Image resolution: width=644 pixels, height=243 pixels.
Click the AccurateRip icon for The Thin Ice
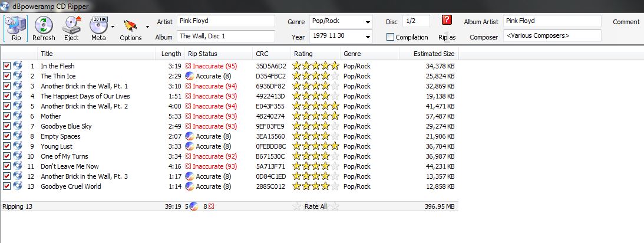[x=190, y=76]
